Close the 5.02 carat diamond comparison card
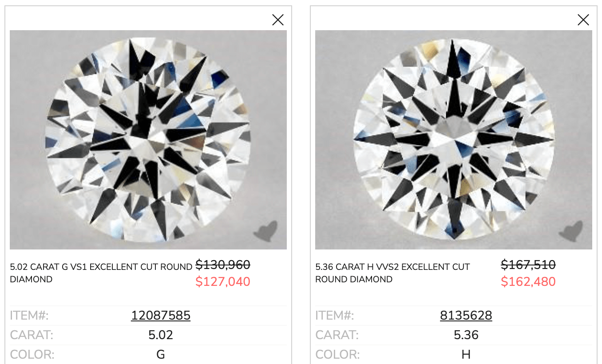The image size is (602, 364). (x=278, y=20)
